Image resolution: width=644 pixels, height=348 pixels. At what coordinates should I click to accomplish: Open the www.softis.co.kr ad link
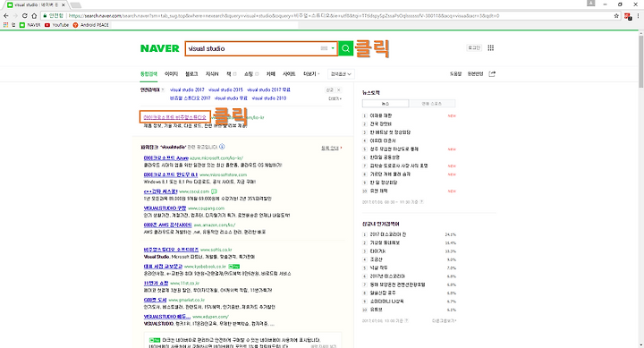[171, 250]
